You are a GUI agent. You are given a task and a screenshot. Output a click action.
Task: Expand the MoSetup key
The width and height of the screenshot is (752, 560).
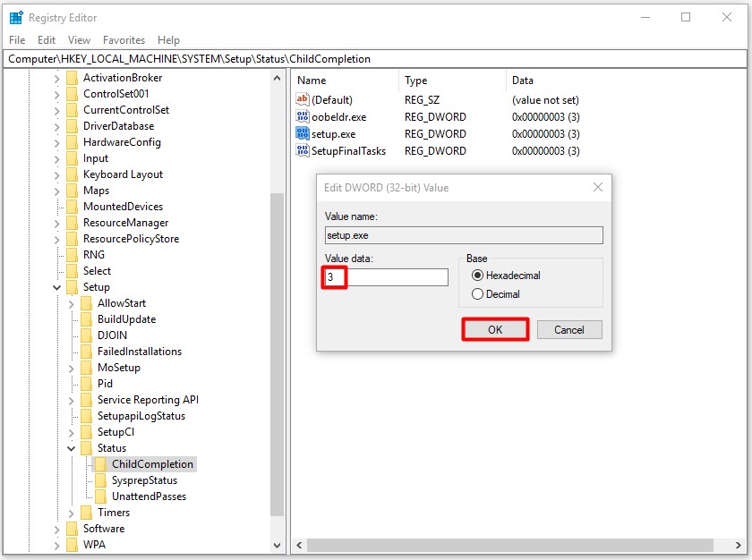pyautogui.click(x=71, y=369)
